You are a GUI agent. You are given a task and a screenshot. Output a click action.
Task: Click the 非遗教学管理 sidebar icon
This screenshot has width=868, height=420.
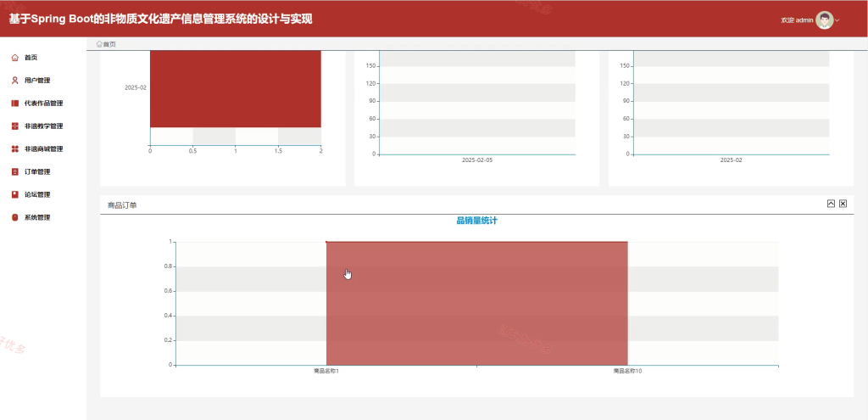coord(15,126)
